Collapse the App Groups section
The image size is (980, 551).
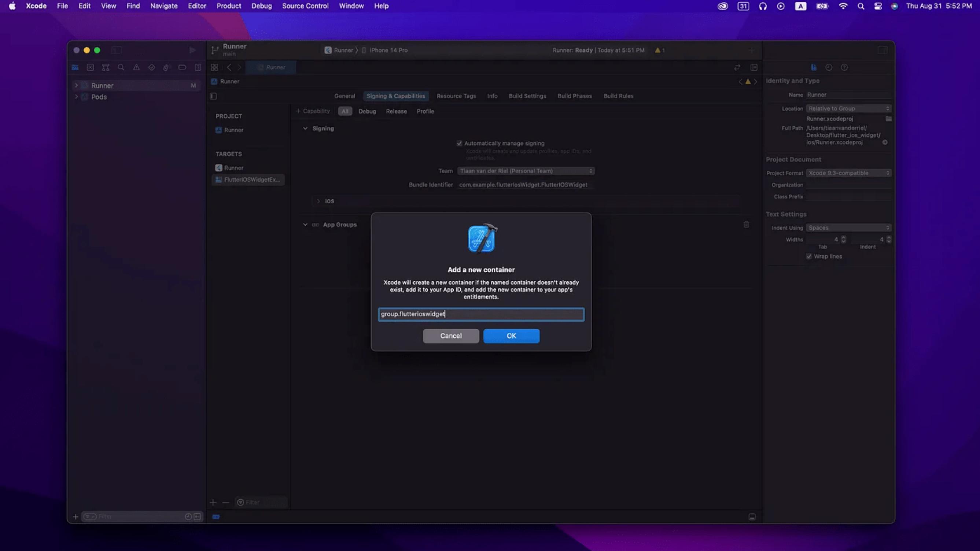(x=305, y=224)
